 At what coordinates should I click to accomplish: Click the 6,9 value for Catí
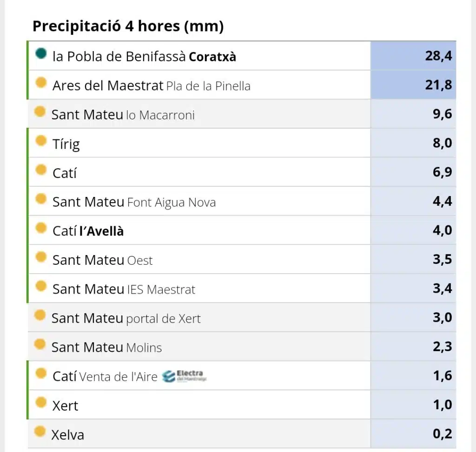click(443, 172)
